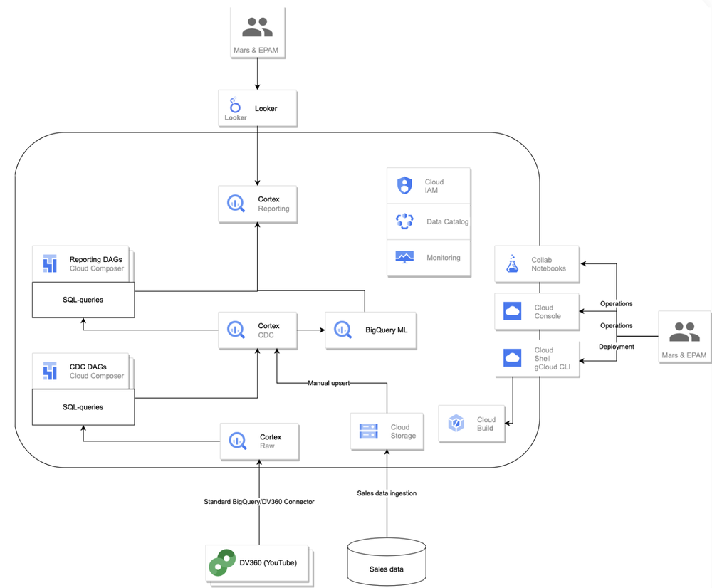This screenshot has width=712, height=588.
Task: Select the "Cloud Build" label
Action: tap(486, 424)
